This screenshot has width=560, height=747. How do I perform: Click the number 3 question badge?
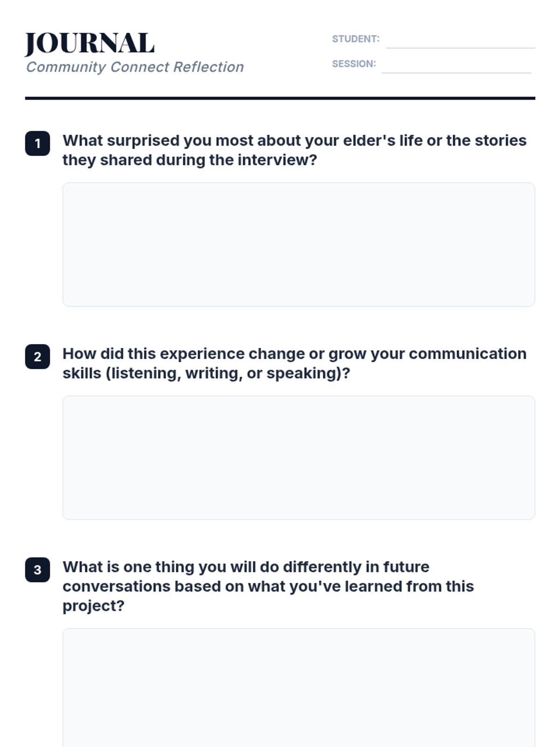coord(37,570)
